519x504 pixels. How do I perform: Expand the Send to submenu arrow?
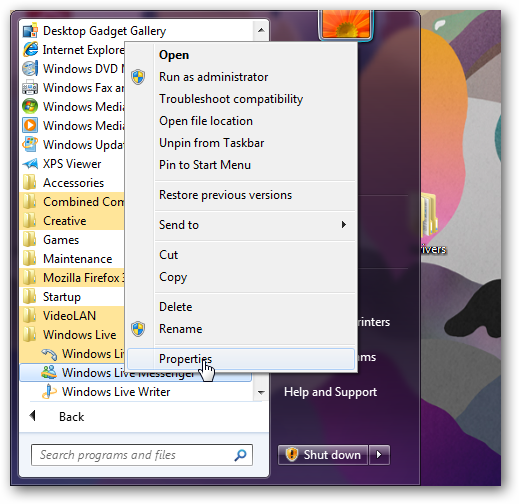[x=344, y=225]
